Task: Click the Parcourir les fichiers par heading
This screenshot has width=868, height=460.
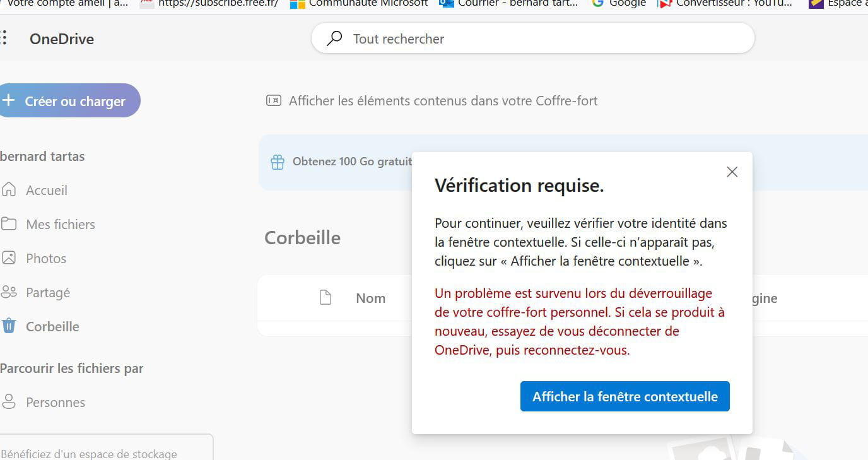Action: point(71,369)
